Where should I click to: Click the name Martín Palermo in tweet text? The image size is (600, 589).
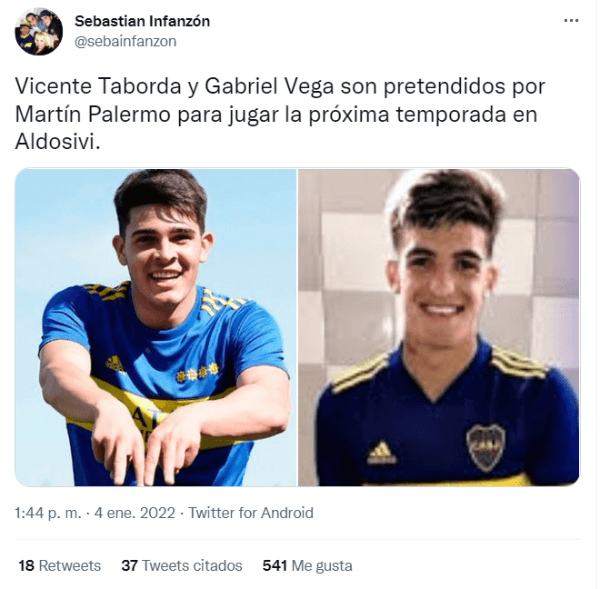(93, 114)
